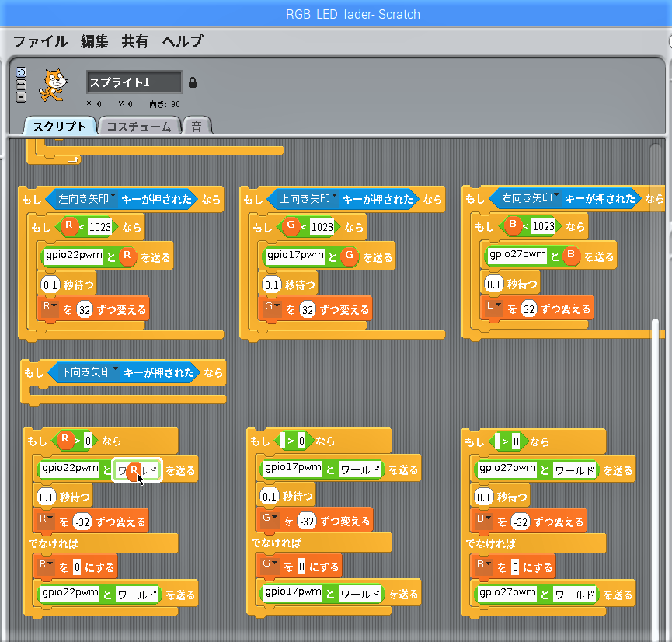Image resolution: width=672 pixels, height=642 pixels.
Task: Open the 上向き矢印 key dropdown
Action: 334,196
